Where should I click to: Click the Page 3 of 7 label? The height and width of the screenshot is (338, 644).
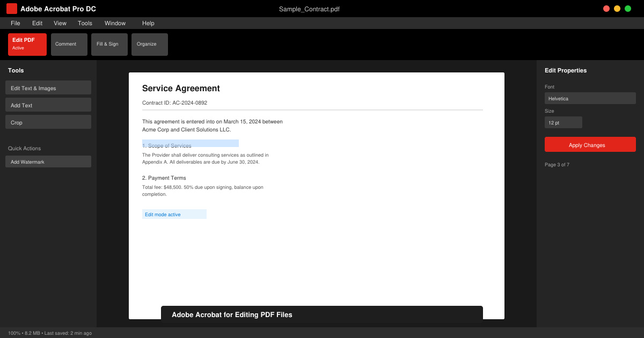tap(557, 165)
